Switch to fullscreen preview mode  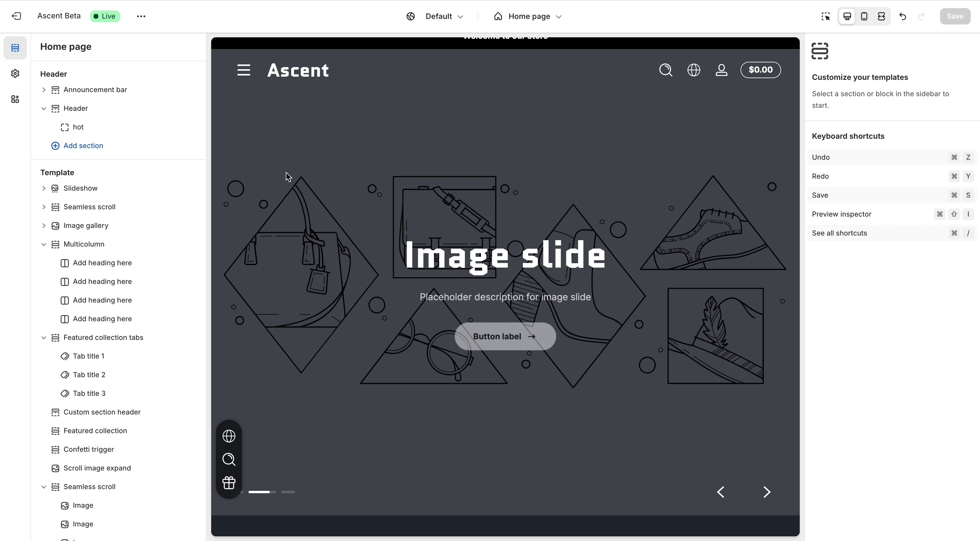click(881, 16)
